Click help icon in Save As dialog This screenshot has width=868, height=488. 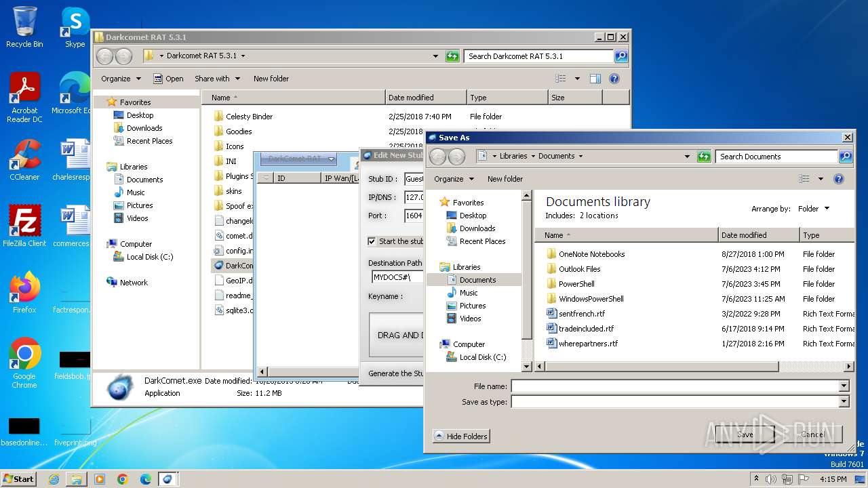click(x=839, y=179)
